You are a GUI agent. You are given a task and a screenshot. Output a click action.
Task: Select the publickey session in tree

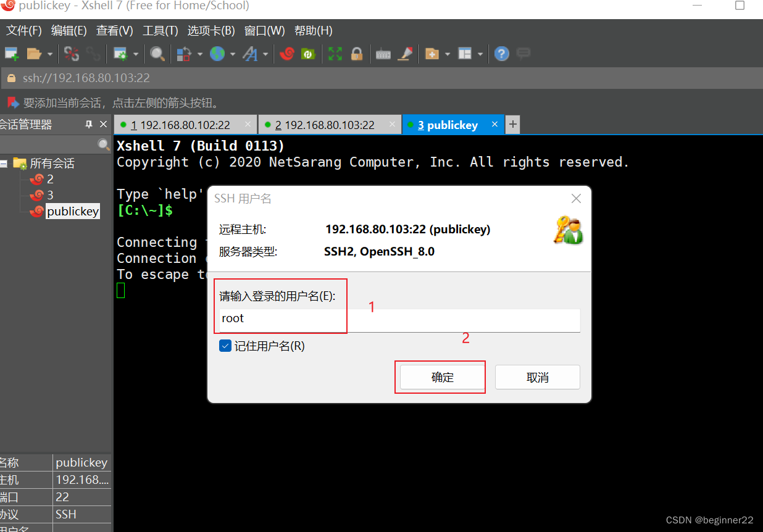pos(73,211)
